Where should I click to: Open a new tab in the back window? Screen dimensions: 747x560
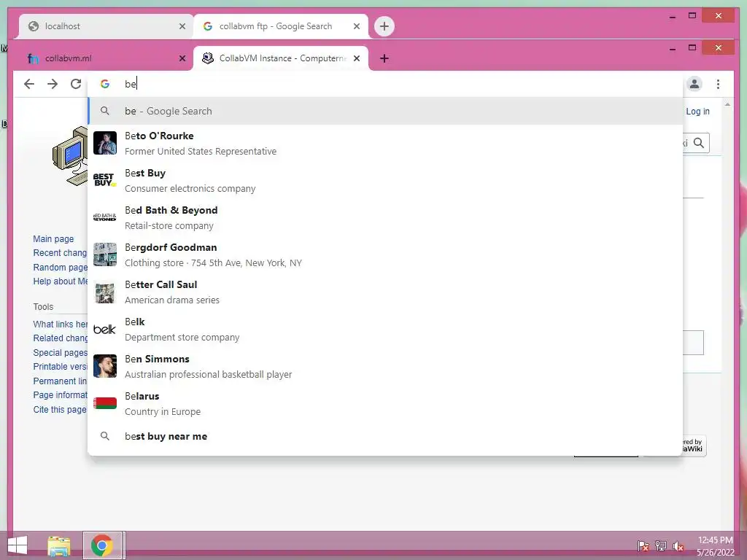coord(384,26)
